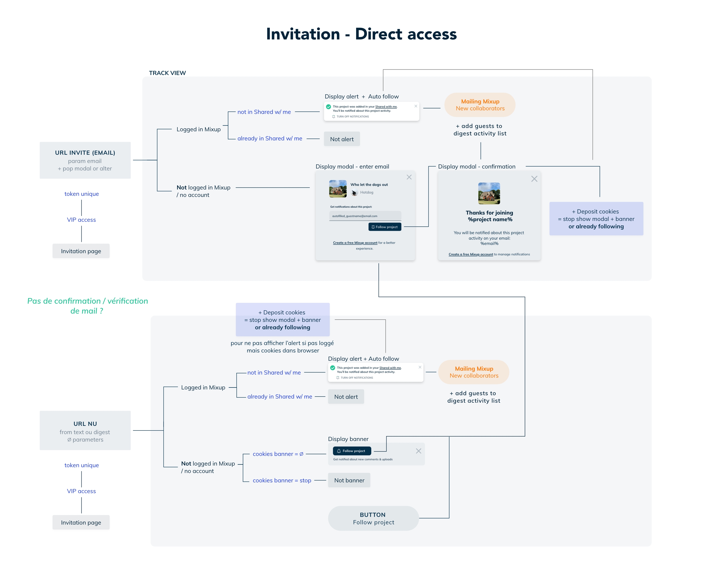
Task: Click 'pour ne pas afficher l'alert' French note
Action: [x=282, y=346]
